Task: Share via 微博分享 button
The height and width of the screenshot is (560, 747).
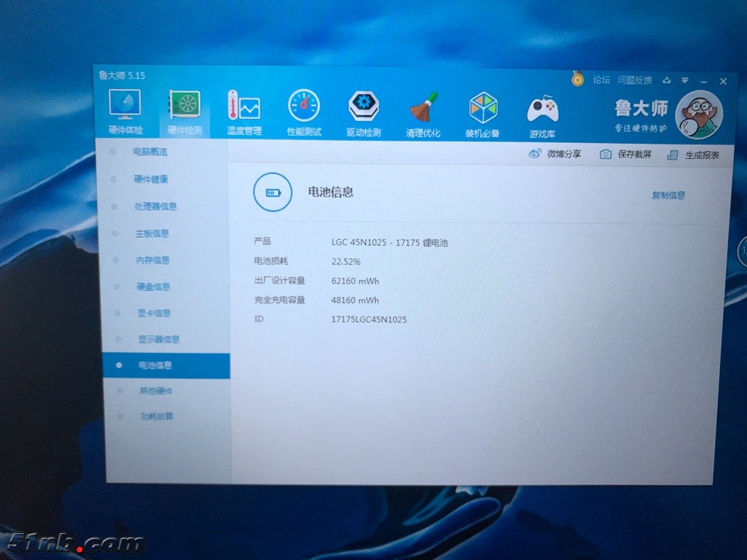Action: tap(555, 154)
